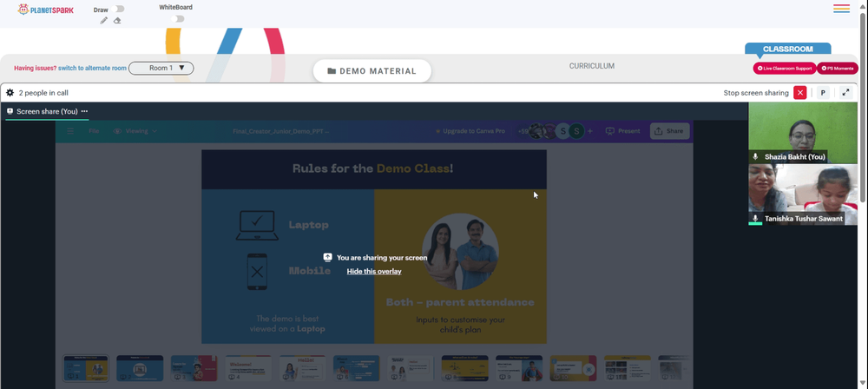Image resolution: width=868 pixels, height=389 pixels.
Task: Open the Viewing mode dropdown in Canva
Action: [x=135, y=131]
